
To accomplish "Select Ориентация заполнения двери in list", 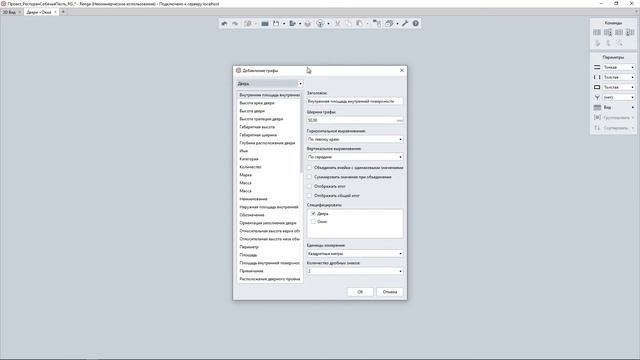I will coord(268,223).
